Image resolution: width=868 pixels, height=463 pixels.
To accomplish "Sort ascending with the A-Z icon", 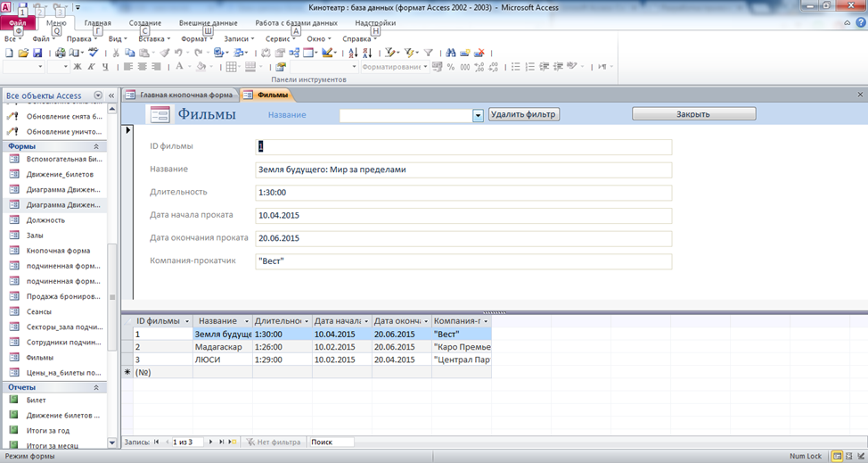I will tap(353, 53).
